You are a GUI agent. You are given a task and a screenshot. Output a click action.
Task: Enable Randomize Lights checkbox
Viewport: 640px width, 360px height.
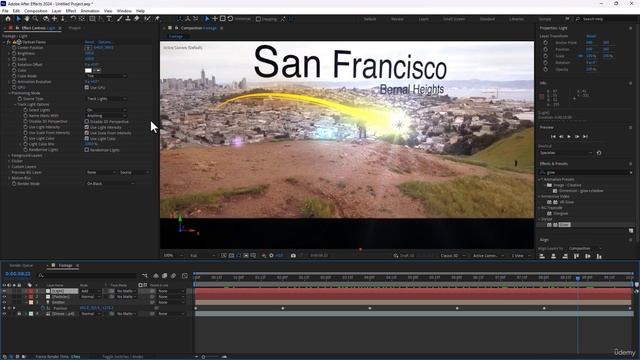pyautogui.click(x=87, y=150)
